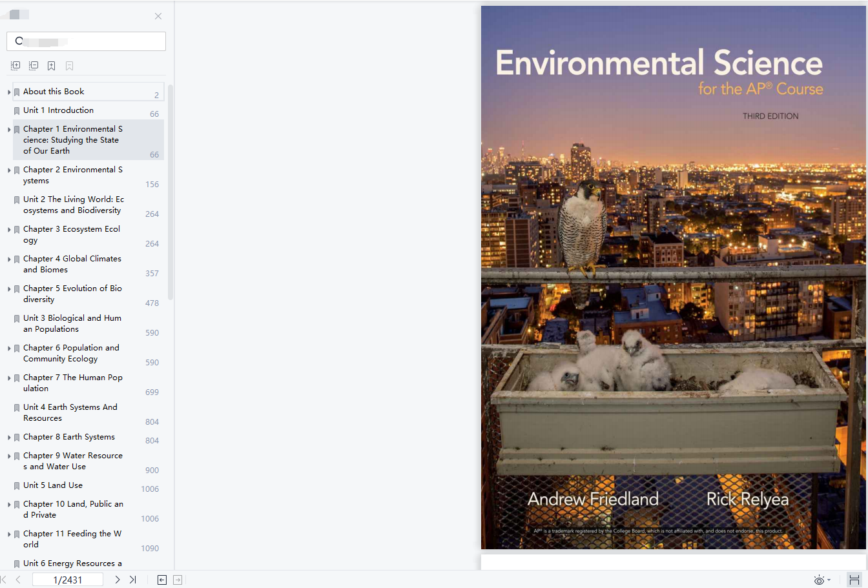The width and height of the screenshot is (868, 588).
Task: Close the bookmarks side panel
Action: click(158, 16)
